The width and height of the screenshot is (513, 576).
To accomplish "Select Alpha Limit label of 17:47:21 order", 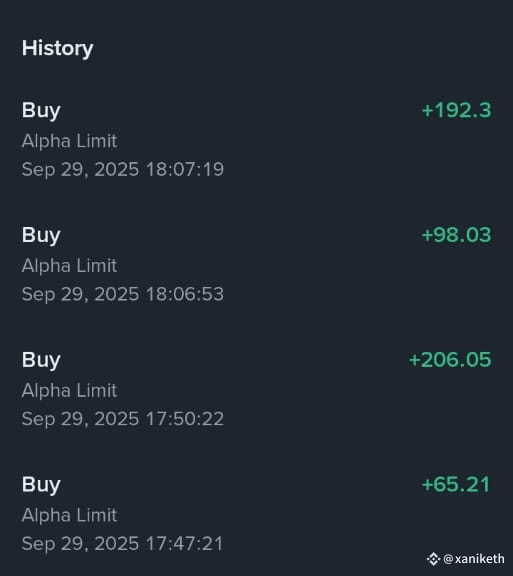I will [x=69, y=515].
